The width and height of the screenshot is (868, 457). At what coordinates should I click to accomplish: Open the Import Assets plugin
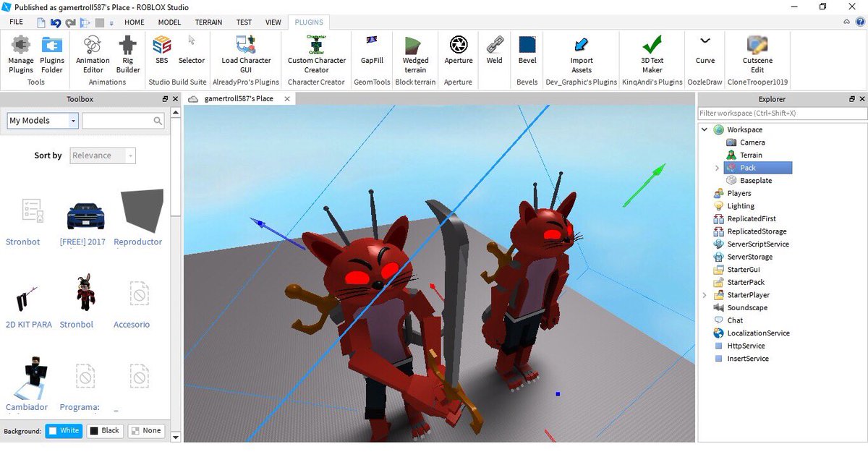tap(582, 55)
